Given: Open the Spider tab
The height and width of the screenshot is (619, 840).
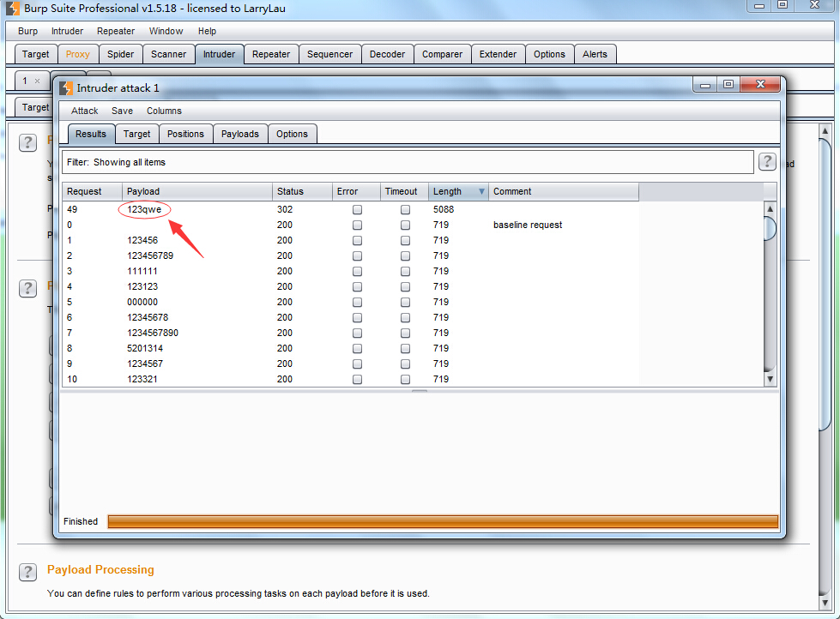Looking at the screenshot, I should (120, 54).
